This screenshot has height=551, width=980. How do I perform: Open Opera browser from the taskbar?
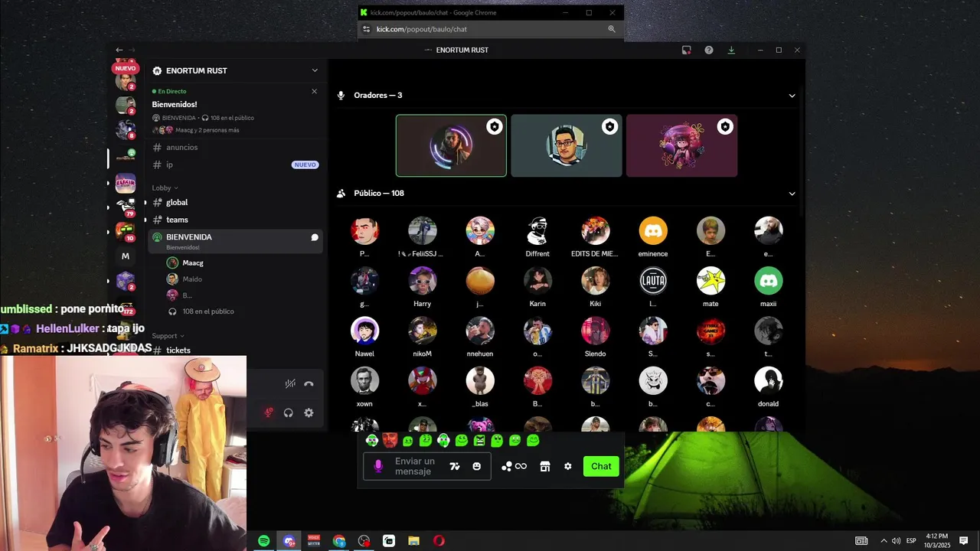tap(439, 541)
